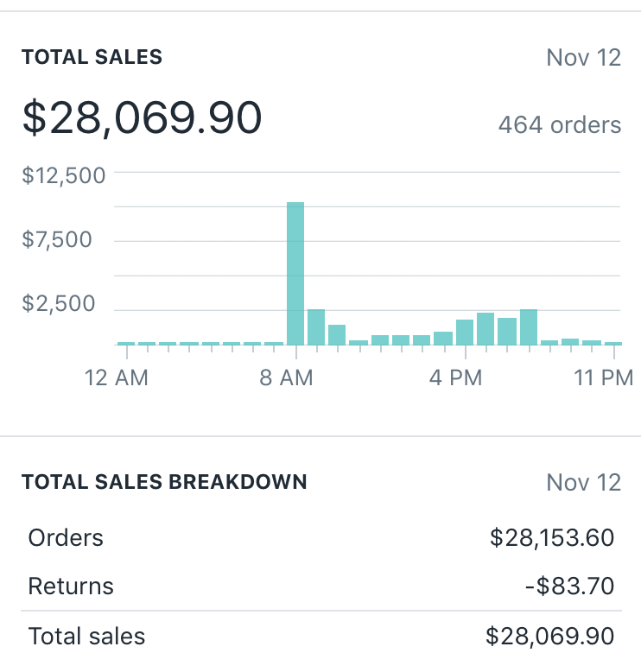Viewport: 641px width, 672px height.
Task: Open the Returns row in breakdown
Action: (x=71, y=586)
